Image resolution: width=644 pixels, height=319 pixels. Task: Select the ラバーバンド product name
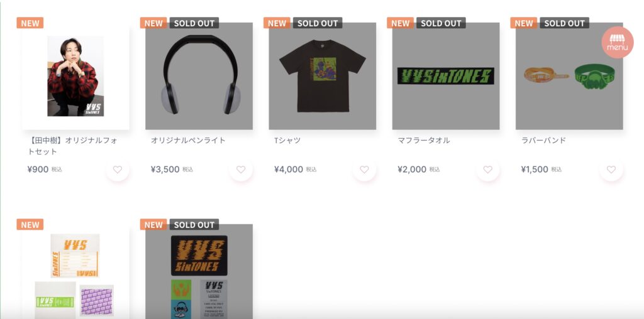(x=543, y=140)
